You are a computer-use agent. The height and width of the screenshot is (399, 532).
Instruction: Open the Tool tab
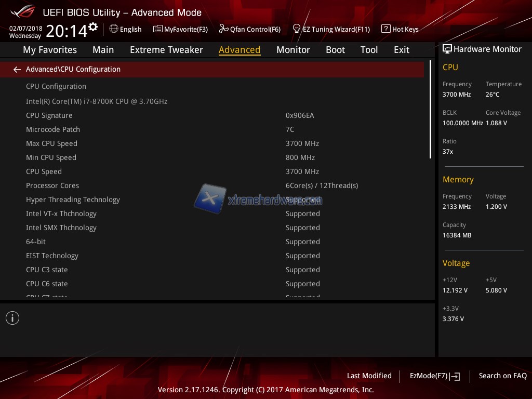pos(369,50)
